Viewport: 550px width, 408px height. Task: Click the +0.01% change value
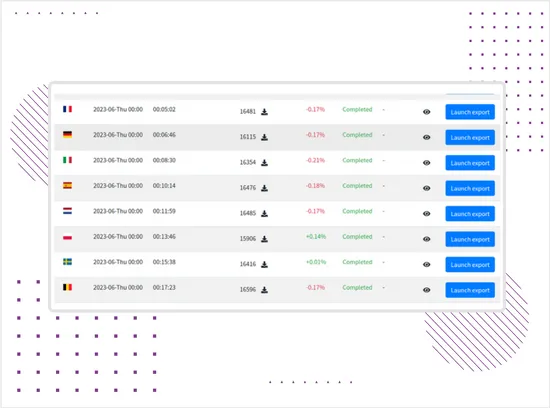(316, 262)
